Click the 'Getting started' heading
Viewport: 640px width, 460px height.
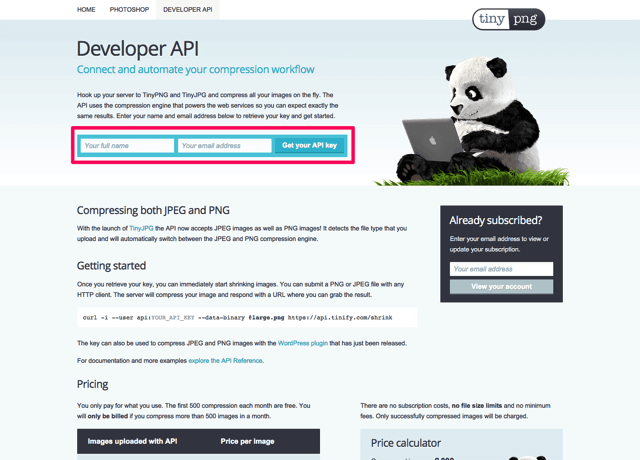[x=111, y=266]
